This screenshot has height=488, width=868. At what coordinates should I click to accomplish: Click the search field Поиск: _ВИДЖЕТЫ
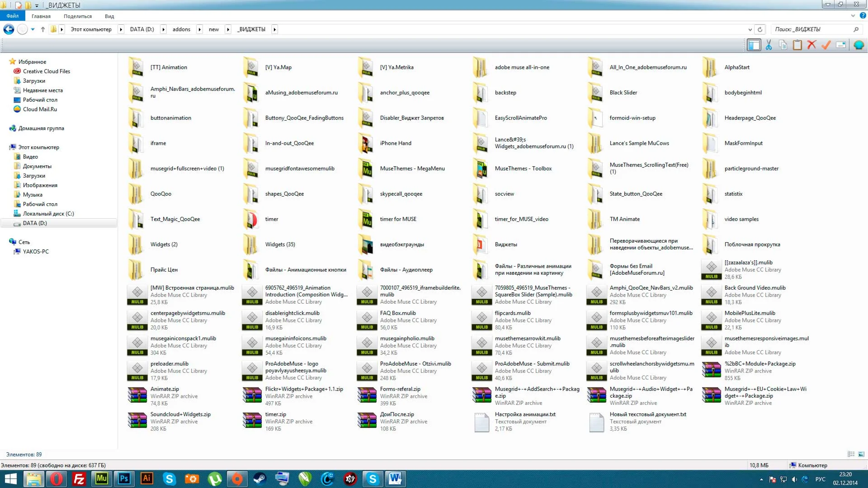point(811,29)
